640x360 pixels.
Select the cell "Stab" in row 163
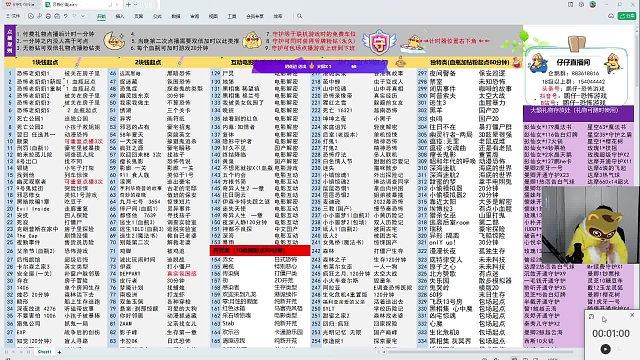228,324
